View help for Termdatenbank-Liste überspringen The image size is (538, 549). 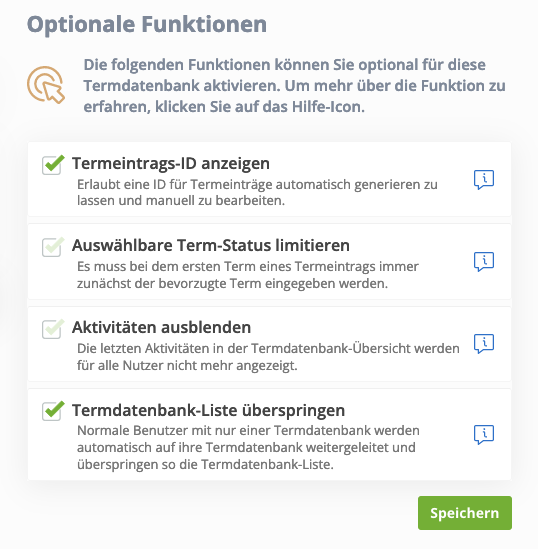[484, 435]
